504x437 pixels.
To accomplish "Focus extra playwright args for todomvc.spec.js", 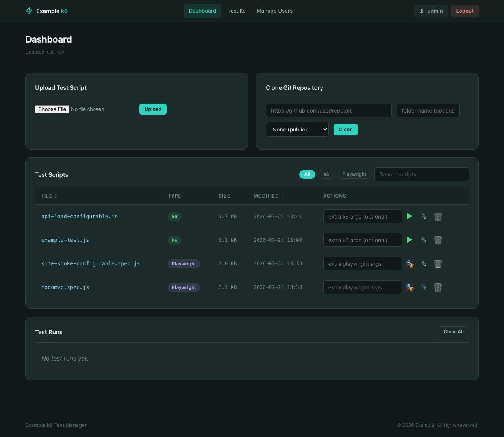I will [363, 287].
